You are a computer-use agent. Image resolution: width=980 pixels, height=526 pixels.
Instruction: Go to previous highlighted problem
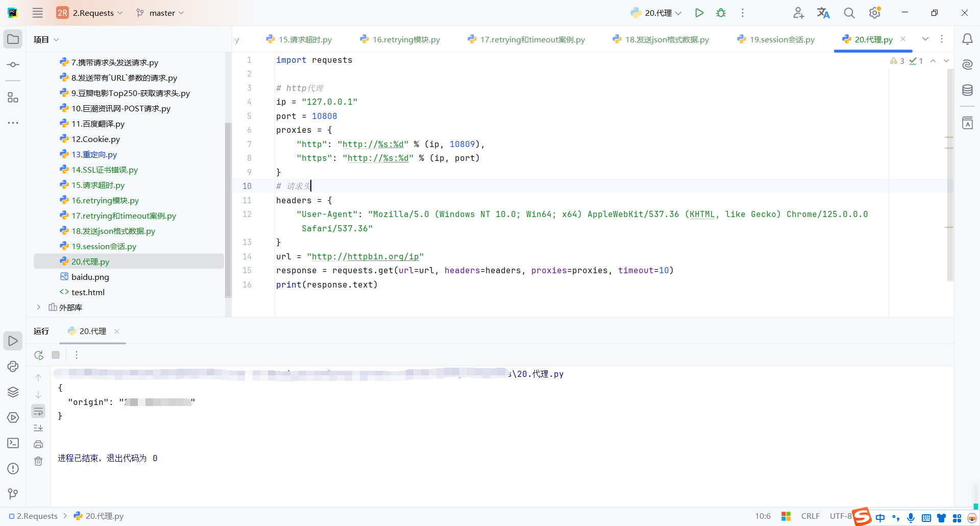(933, 61)
